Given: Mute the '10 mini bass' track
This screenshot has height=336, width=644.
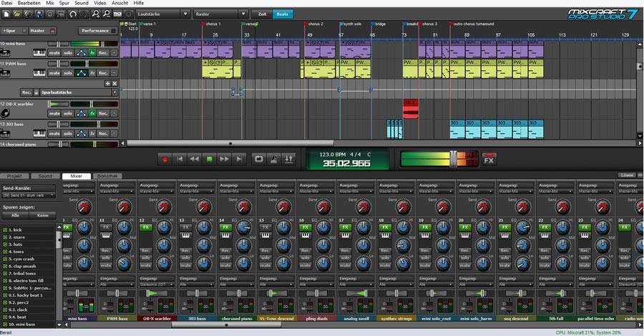Looking at the screenshot, I should click(54, 53).
